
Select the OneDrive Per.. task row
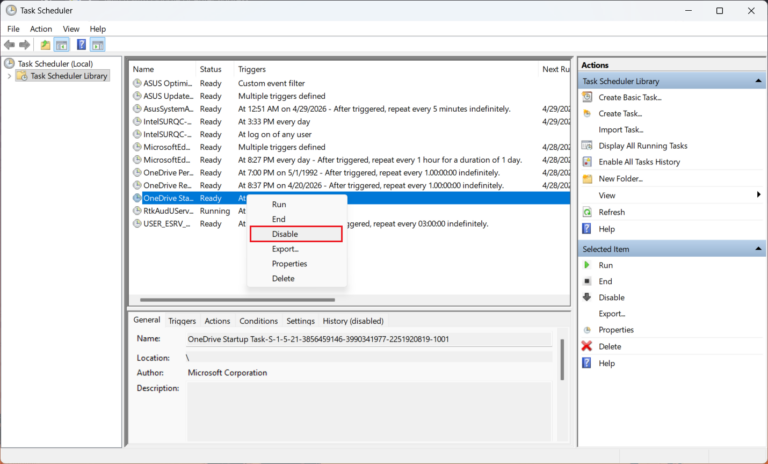click(350, 172)
